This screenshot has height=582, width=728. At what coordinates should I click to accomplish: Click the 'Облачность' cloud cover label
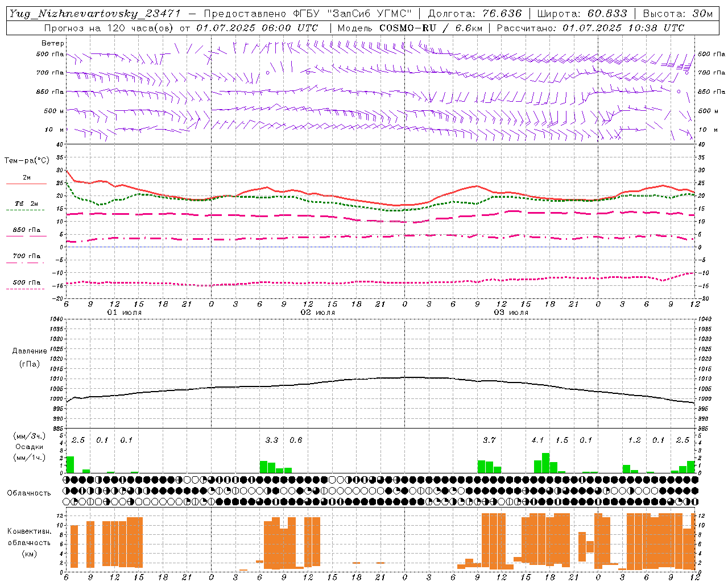28,493
